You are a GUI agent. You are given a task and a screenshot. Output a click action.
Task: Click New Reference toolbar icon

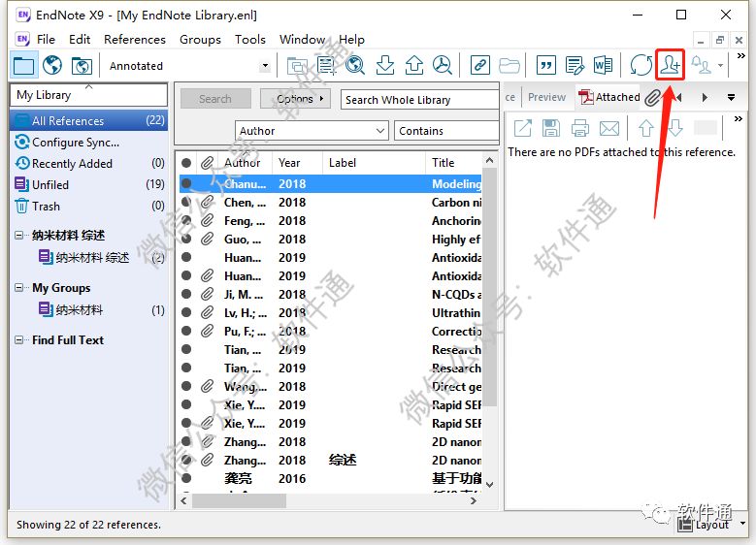click(x=326, y=65)
